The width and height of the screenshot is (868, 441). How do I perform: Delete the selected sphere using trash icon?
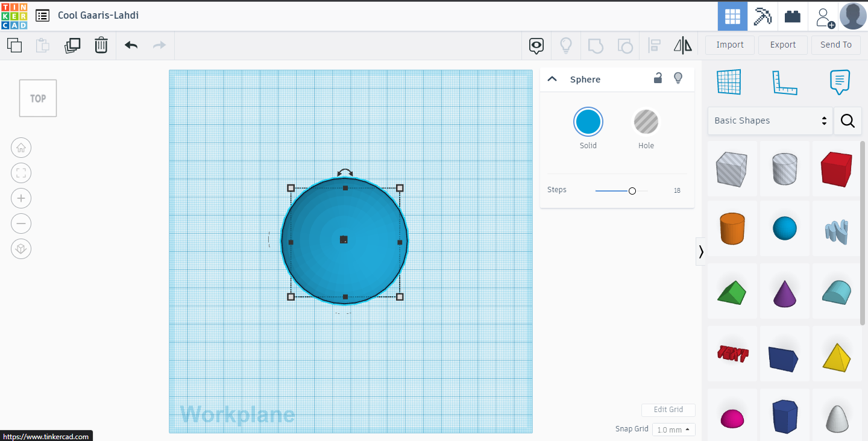point(101,45)
